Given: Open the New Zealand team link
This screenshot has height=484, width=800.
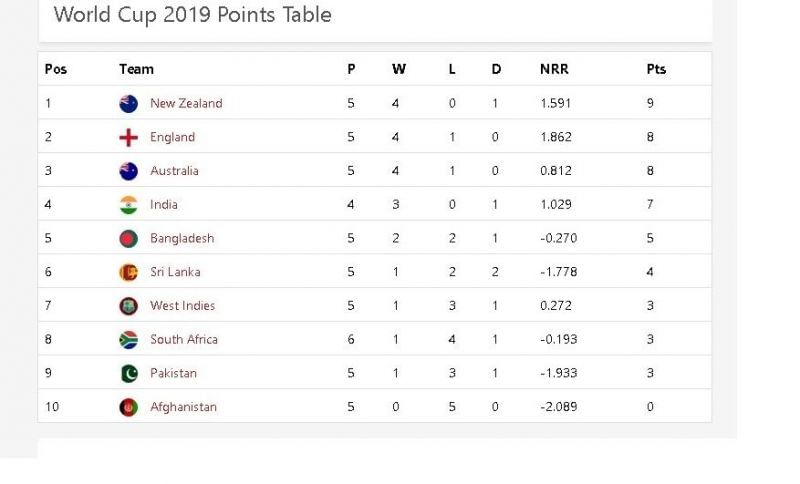Looking at the screenshot, I should pos(186,103).
